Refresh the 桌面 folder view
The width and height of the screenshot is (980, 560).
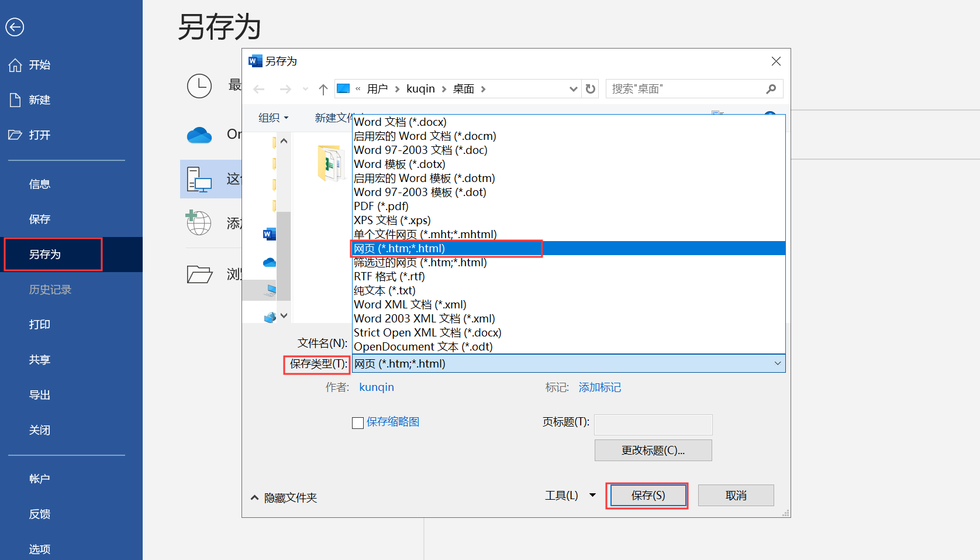coord(591,89)
